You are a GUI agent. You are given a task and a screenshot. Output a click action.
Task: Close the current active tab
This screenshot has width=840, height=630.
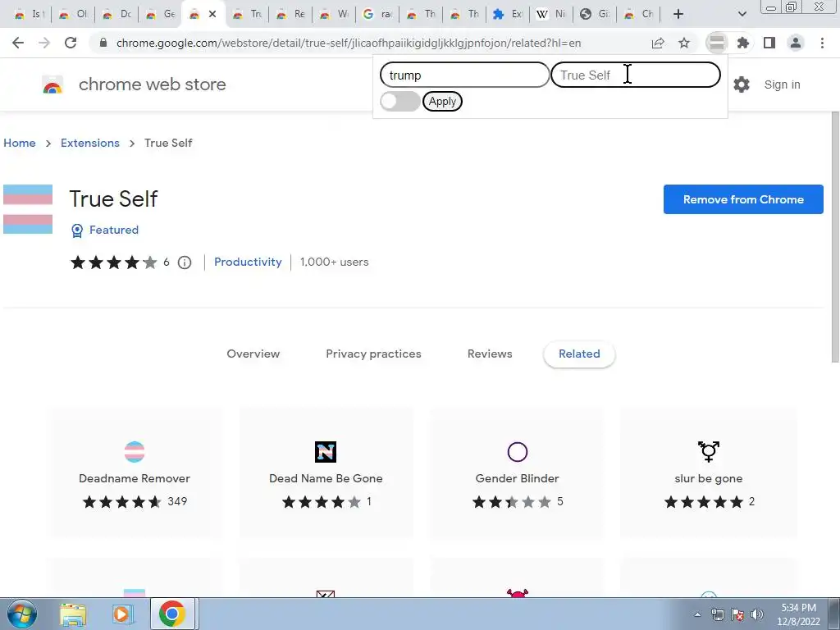212,14
